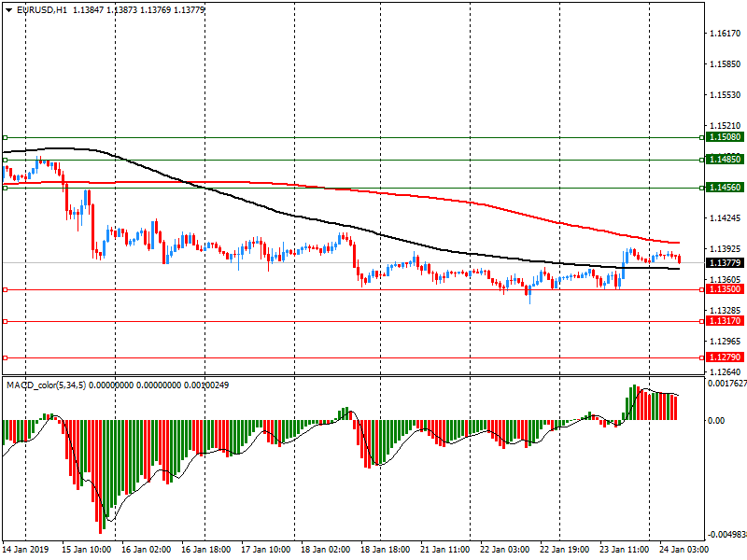Select the 1.13170 support level label
Viewport: 747px width, 560px height.
[x=725, y=321]
